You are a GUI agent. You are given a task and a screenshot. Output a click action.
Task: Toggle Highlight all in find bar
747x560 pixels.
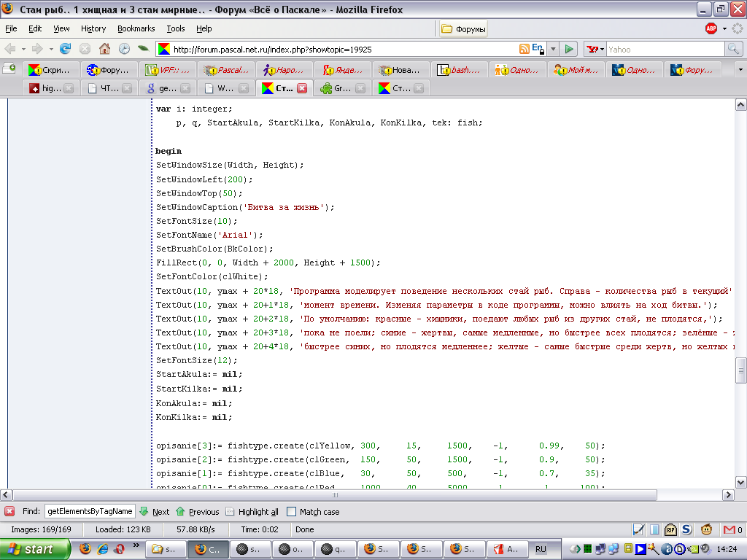click(x=252, y=512)
